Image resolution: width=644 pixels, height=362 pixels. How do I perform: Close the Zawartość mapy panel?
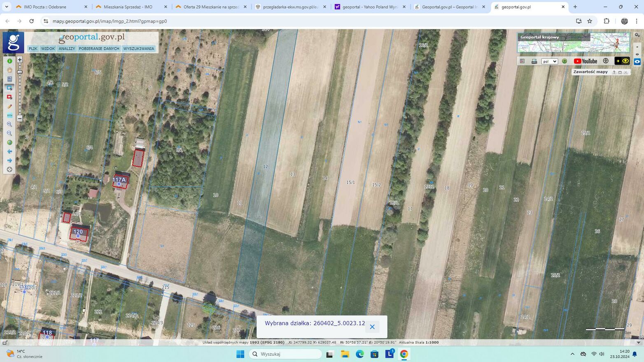coord(626,72)
